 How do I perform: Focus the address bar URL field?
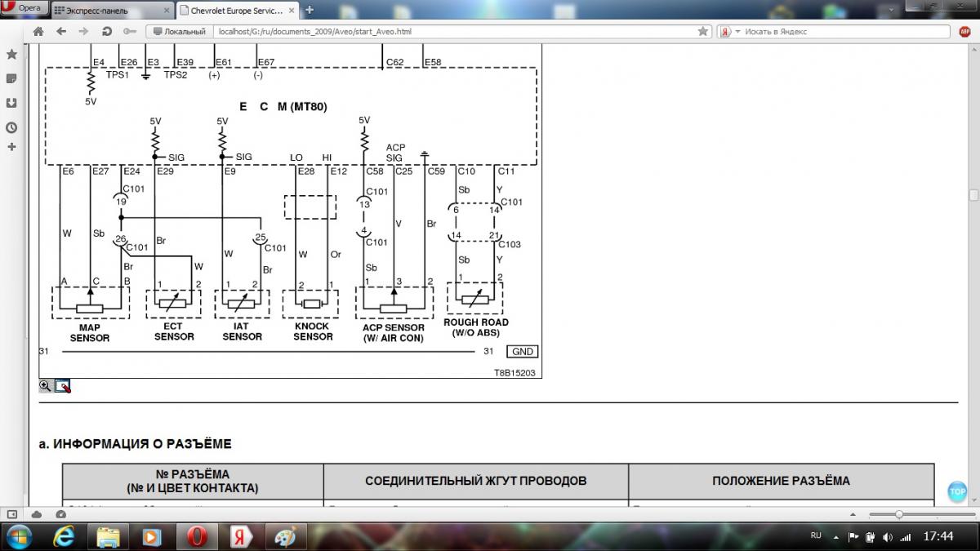pos(453,31)
